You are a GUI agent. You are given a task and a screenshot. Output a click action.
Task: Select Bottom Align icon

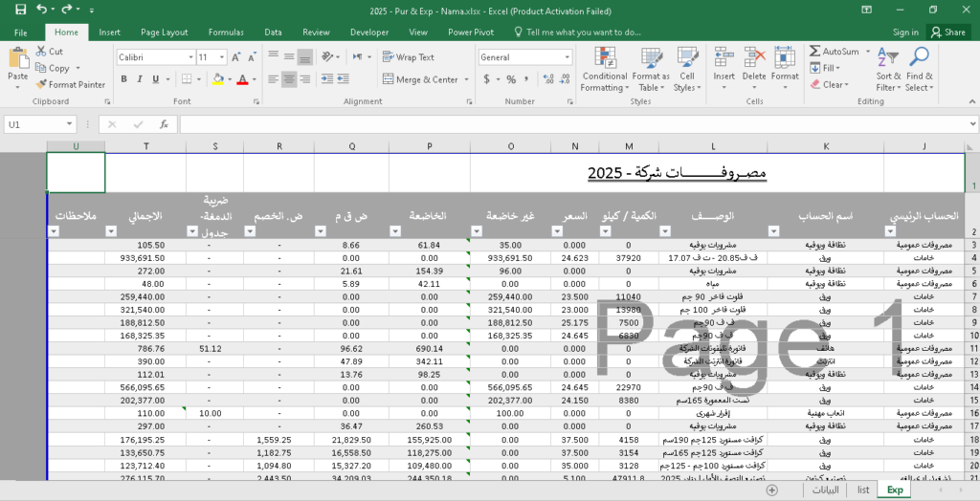[305, 56]
